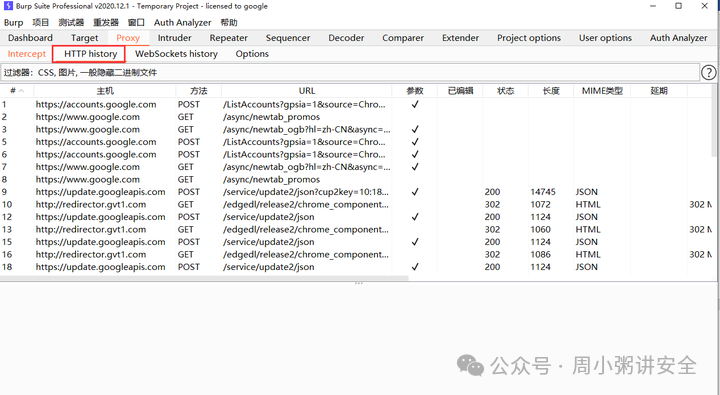Select the Intercept sub-tab
The height and width of the screenshot is (395, 720).
[27, 54]
